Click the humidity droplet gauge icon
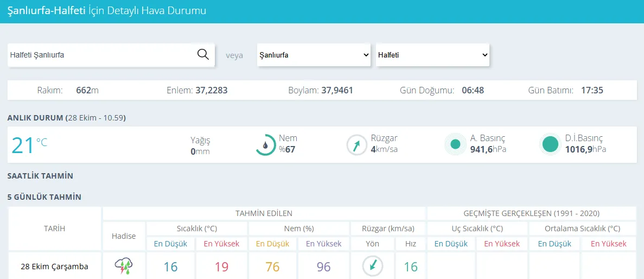The height and width of the screenshot is (279, 644). click(266, 144)
